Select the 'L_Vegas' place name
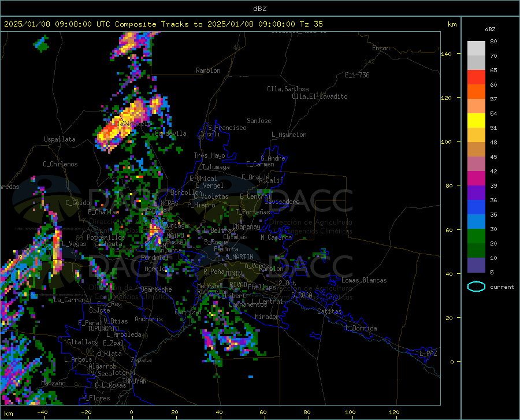Viewport: 520px width, 420px height. pyautogui.click(x=74, y=244)
